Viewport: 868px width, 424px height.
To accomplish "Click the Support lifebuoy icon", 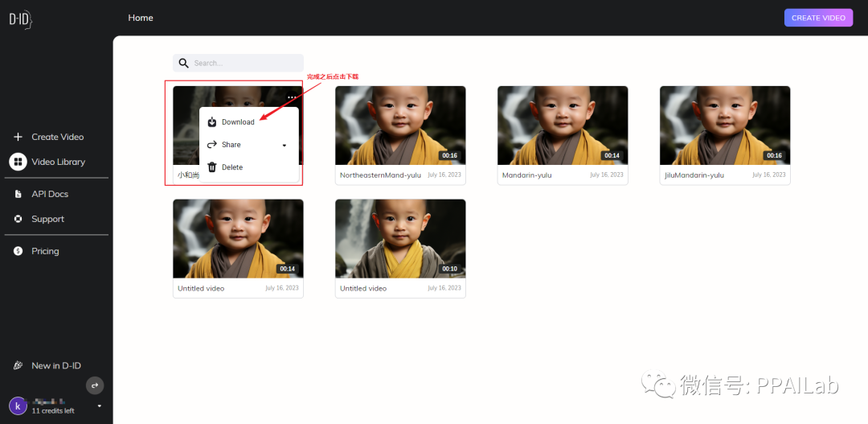I will click(18, 219).
